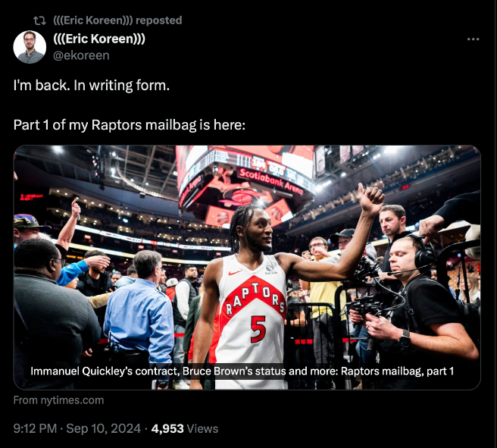Viewport: 497px width, 448px height.
Task: Click the "I'm back. In writing form." text
Action: point(92,85)
